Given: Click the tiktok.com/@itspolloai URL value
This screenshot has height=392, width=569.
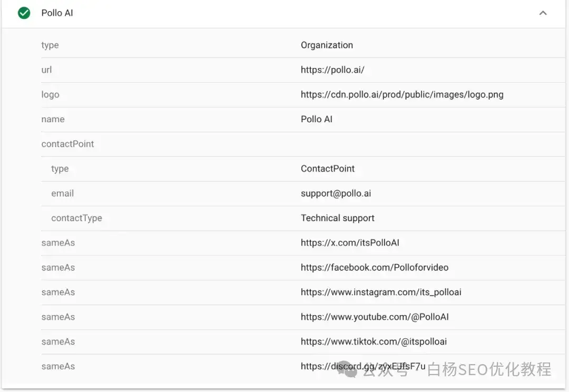Looking at the screenshot, I should click(x=374, y=341).
